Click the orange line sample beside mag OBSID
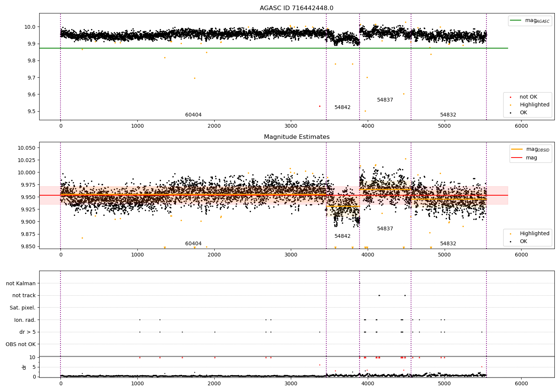 (517, 149)
